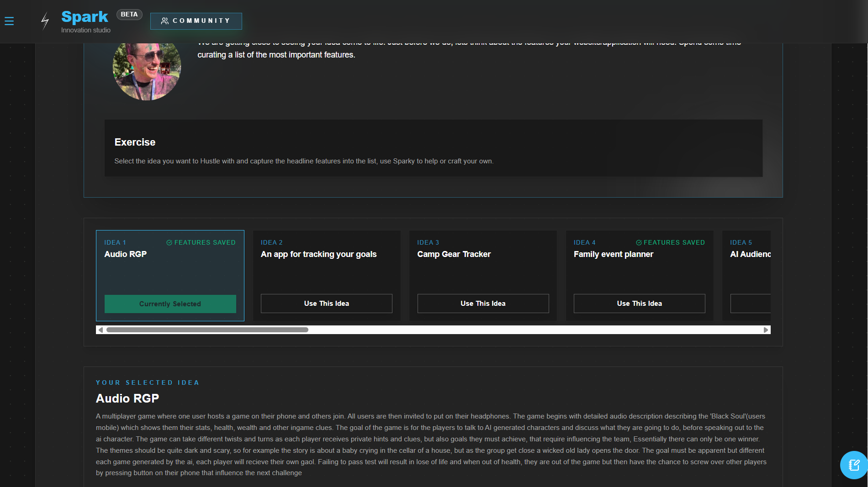Click the Spark Innovation studio title
The width and height of the screenshot is (868, 487).
click(85, 21)
